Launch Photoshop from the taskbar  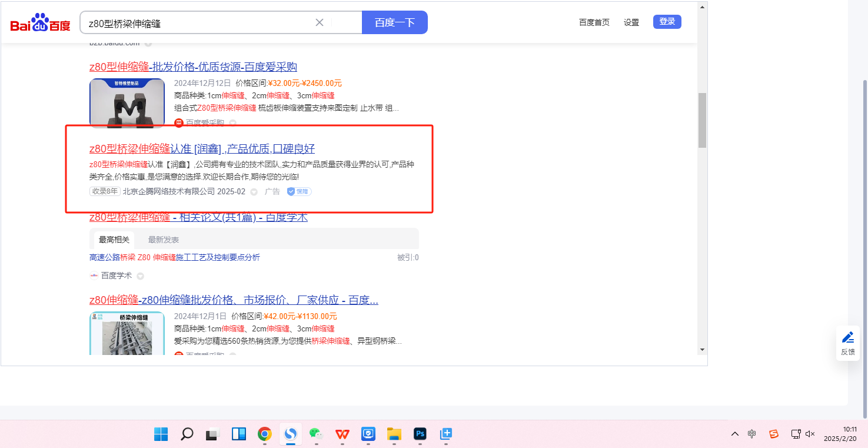(420, 434)
